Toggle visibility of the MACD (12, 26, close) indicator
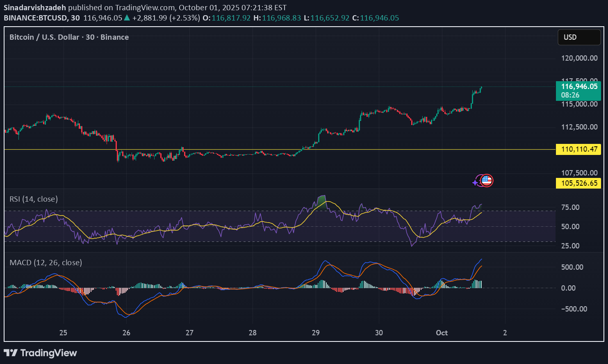This screenshot has height=364, width=608. [45, 262]
